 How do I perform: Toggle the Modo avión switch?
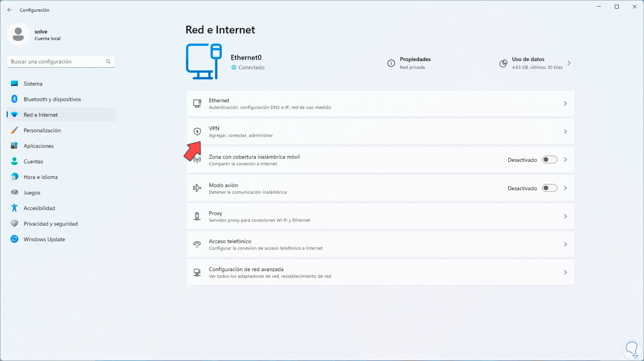coord(550,188)
